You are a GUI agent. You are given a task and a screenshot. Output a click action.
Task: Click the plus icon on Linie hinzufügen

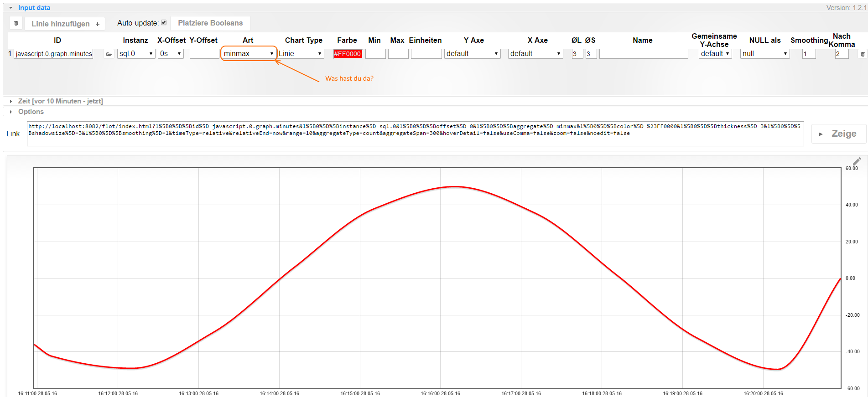98,24
